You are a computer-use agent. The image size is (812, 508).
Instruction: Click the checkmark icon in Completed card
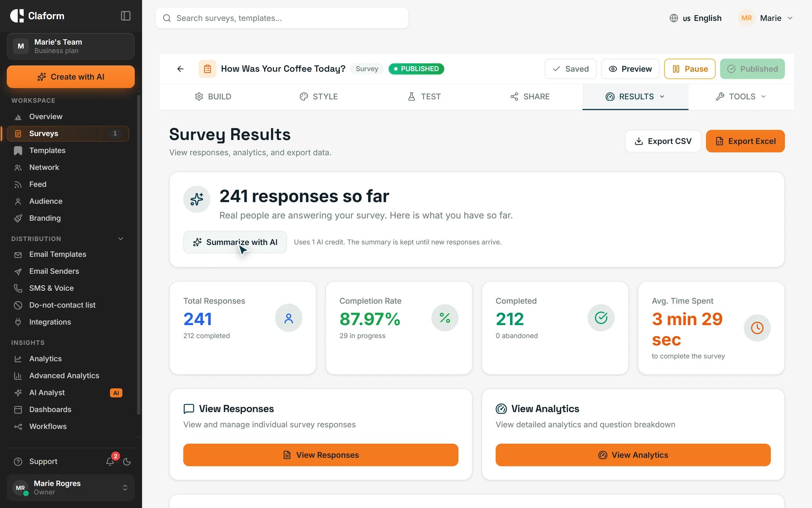601,318
